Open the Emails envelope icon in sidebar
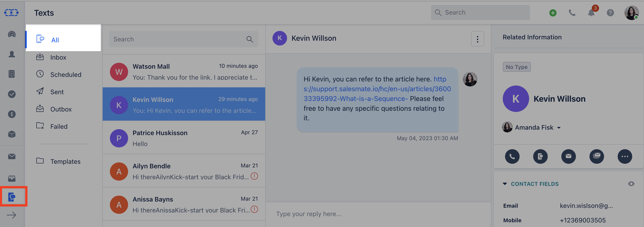 pyautogui.click(x=12, y=156)
